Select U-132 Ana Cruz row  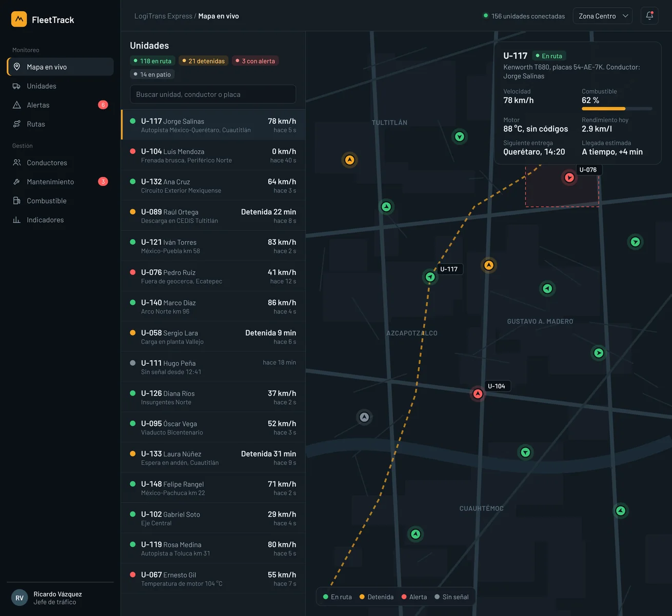(213, 185)
